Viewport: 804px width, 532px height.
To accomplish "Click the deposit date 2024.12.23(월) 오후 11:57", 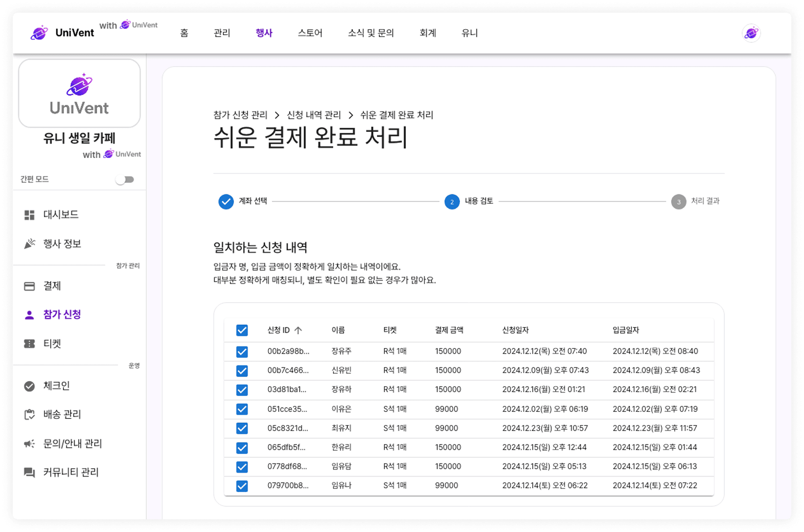I will click(x=655, y=428).
